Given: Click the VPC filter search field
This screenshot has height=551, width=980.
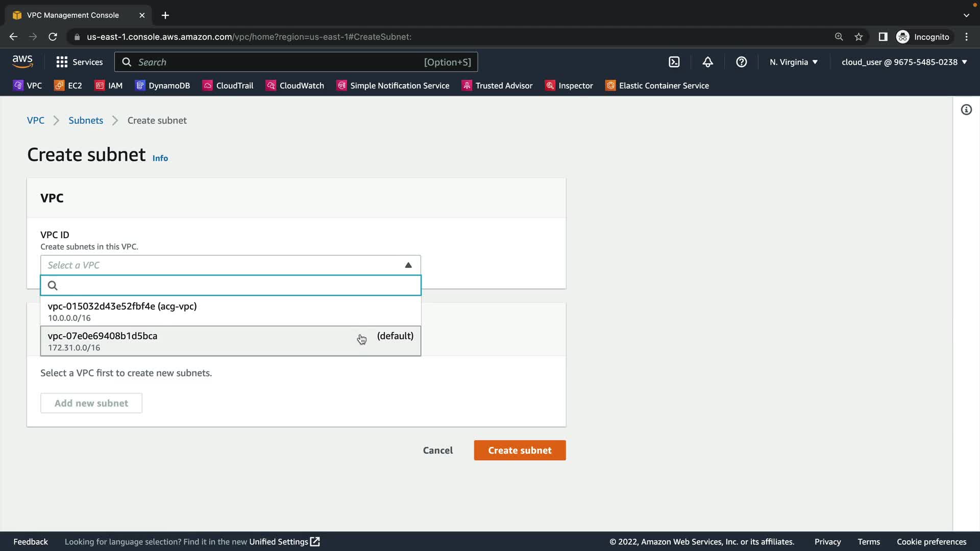Looking at the screenshot, I should pyautogui.click(x=235, y=286).
